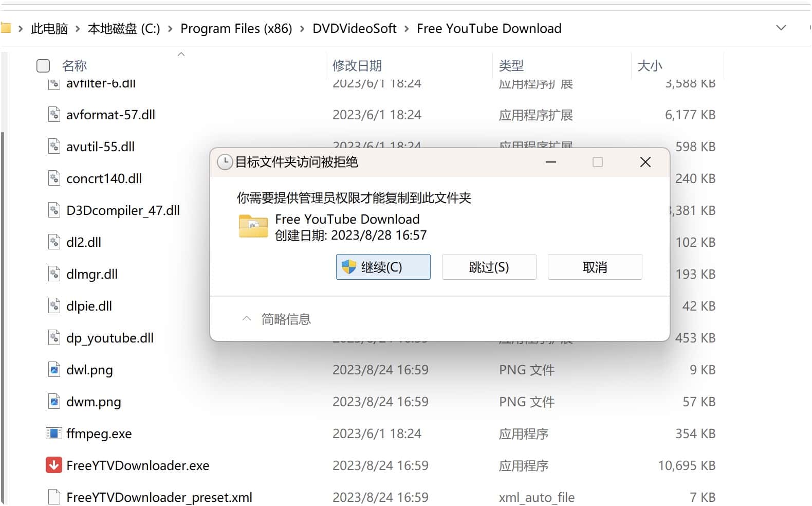Click the 取消 button

click(595, 267)
